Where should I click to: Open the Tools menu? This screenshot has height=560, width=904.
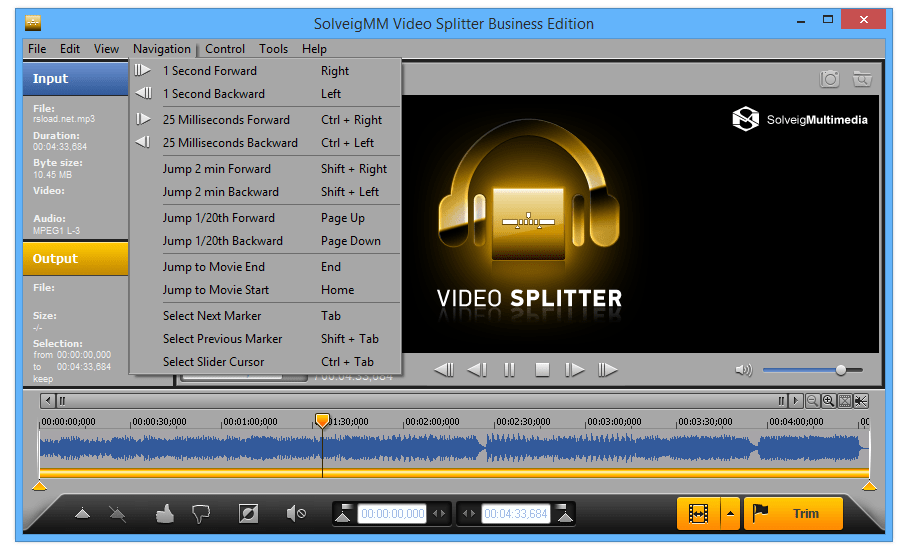[x=273, y=49]
